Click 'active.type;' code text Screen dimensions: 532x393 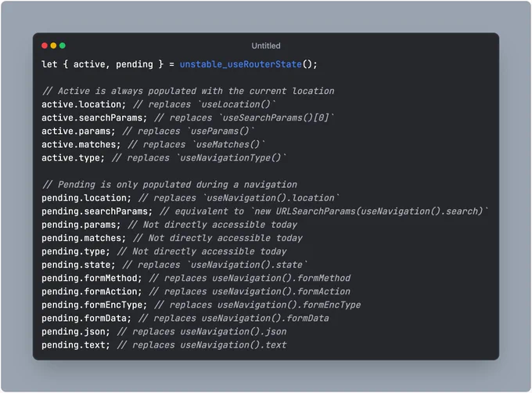click(73, 158)
